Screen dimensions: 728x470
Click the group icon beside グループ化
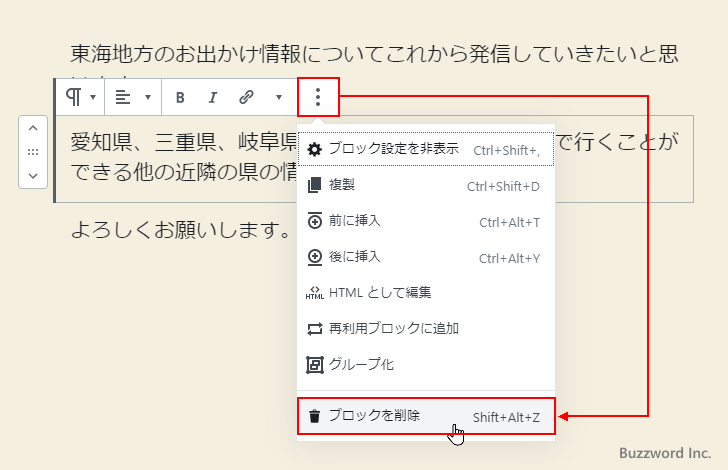point(315,365)
